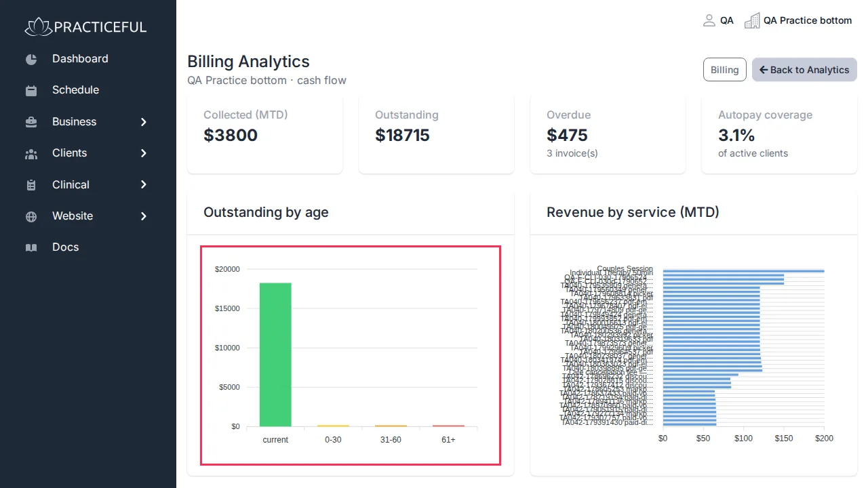Click the Outstanding $18715 value
868x488 pixels.
pyautogui.click(x=402, y=135)
